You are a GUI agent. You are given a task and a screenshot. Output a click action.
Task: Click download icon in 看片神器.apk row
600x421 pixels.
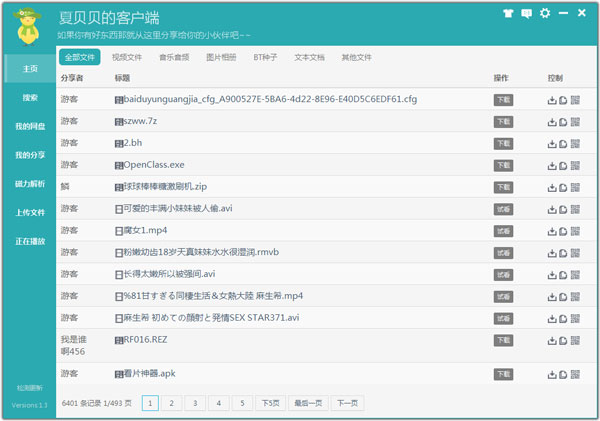tap(552, 375)
